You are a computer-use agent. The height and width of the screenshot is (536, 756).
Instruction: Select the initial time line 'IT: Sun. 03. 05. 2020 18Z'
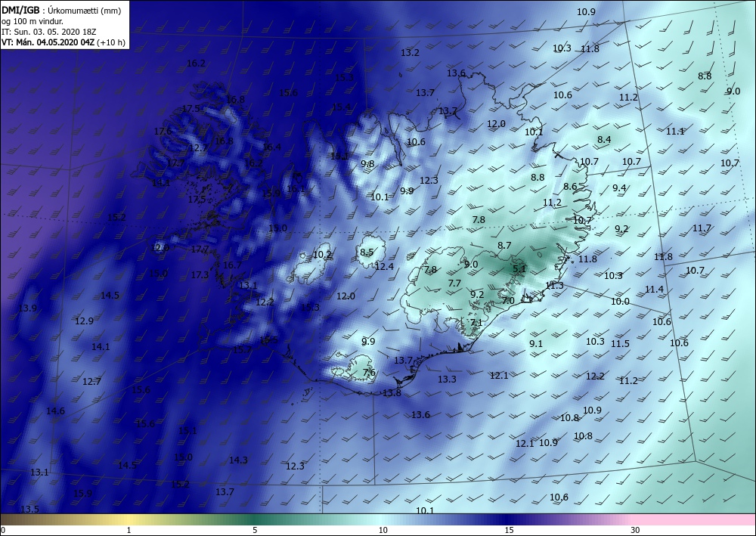(48, 32)
